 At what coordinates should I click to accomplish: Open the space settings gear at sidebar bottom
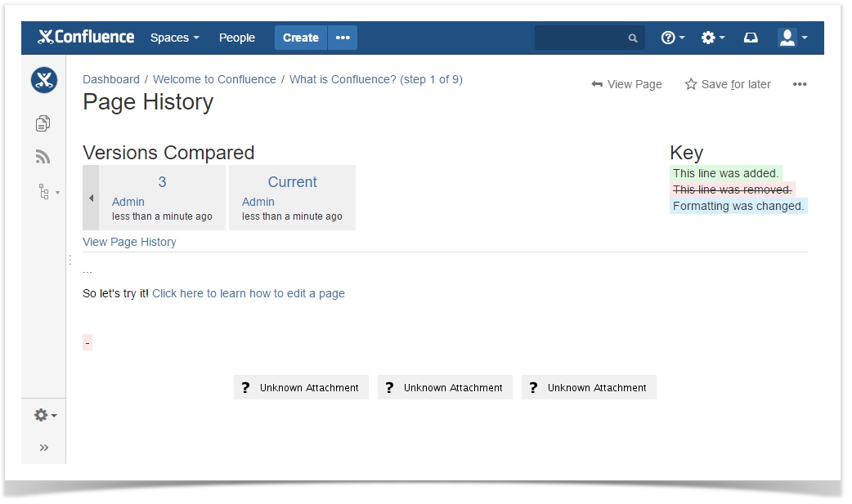39,415
